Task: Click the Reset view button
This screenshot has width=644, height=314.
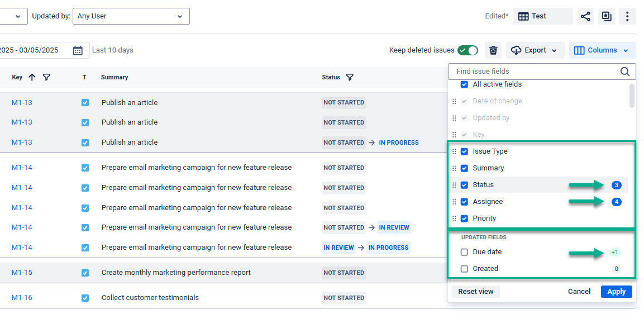Action: tap(475, 292)
